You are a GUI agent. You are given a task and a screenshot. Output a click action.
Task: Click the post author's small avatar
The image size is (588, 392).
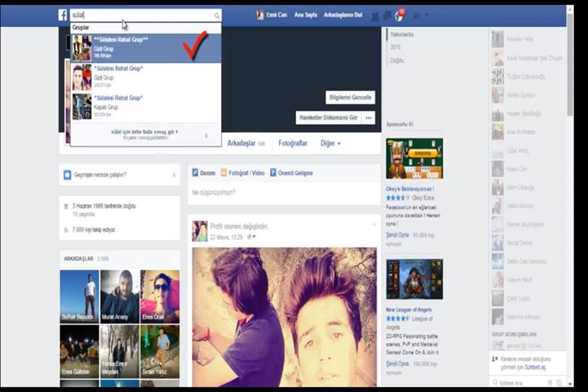(x=200, y=231)
